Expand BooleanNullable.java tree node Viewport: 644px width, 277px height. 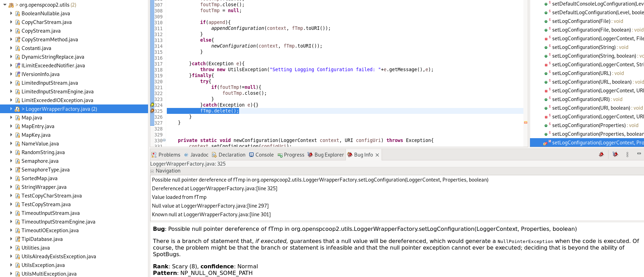(11, 14)
